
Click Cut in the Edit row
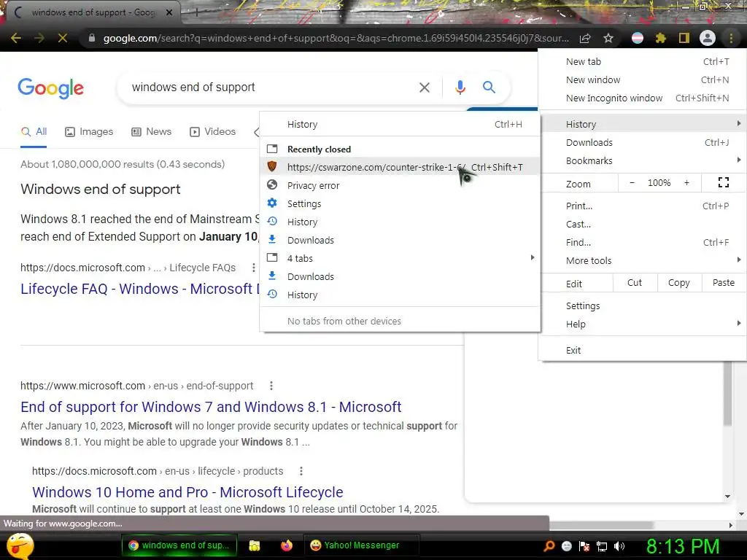point(634,283)
